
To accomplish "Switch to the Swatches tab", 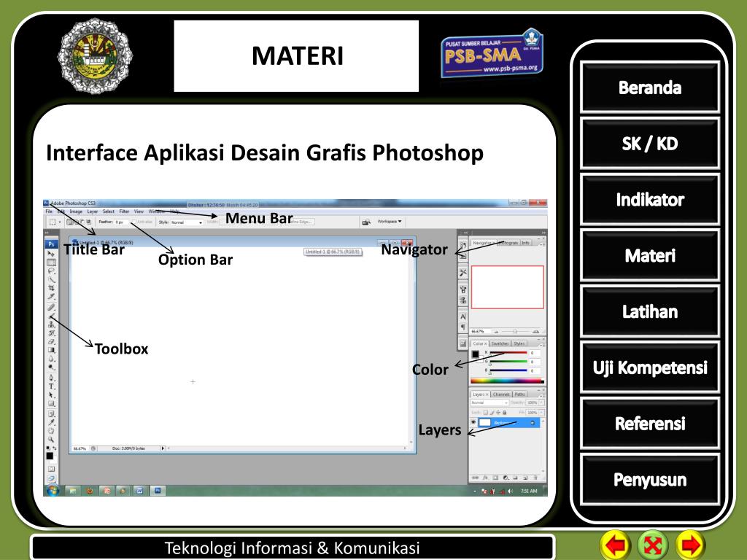I will click(500, 343).
